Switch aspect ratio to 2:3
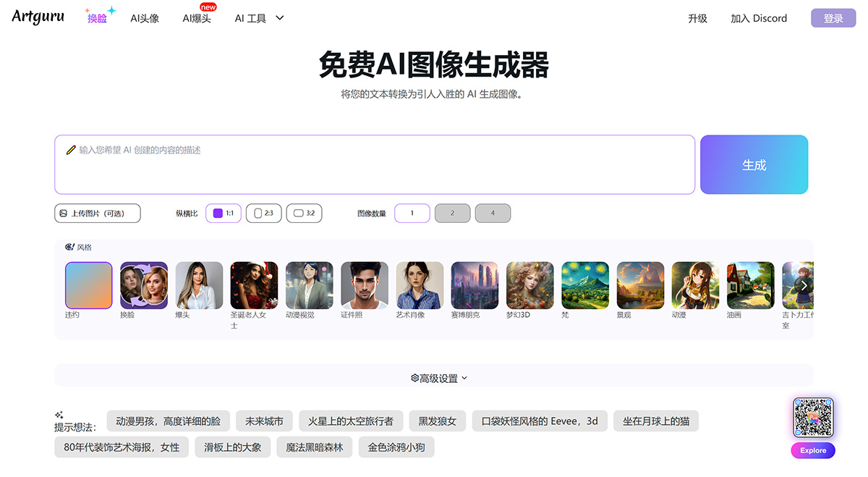This screenshot has width=868, height=477. point(263,213)
